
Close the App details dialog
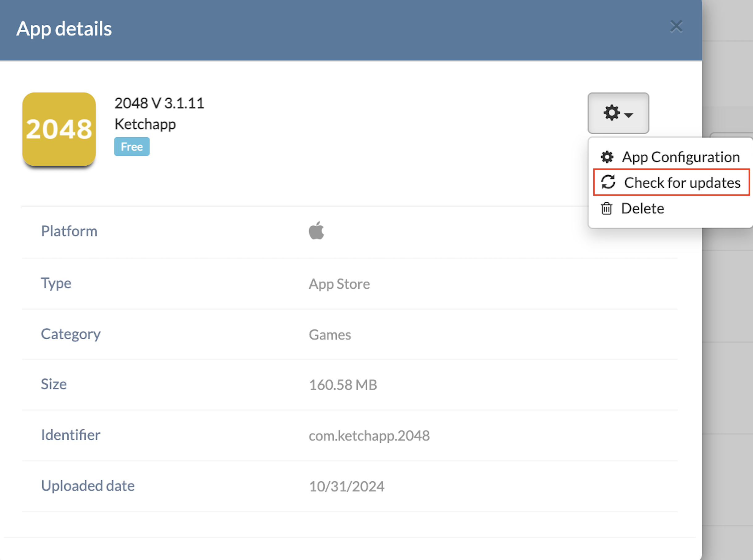pyautogui.click(x=676, y=27)
